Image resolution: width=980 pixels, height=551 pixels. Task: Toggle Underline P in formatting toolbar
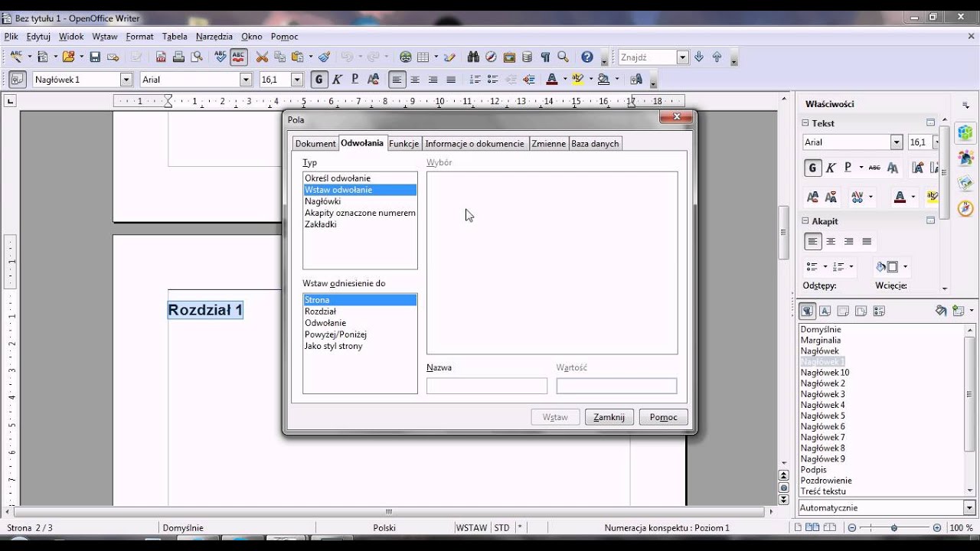tap(354, 80)
